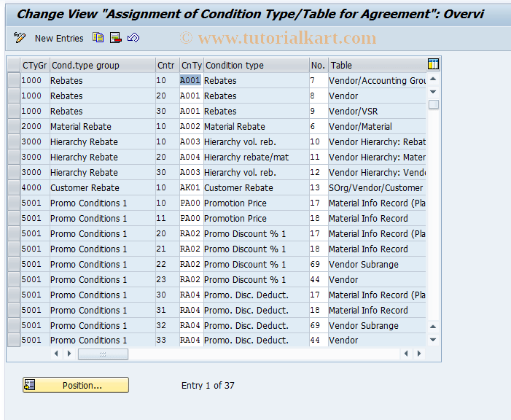Click the A002 condition type cell
The image size is (511, 420).
coord(191,126)
